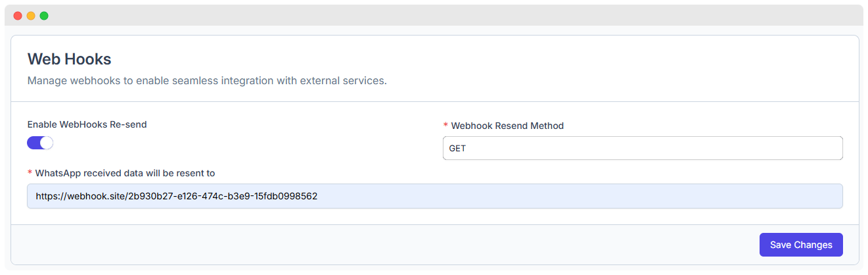Viewport: 868px width, 275px height.
Task: Click the Save Changes button
Action: (x=801, y=245)
